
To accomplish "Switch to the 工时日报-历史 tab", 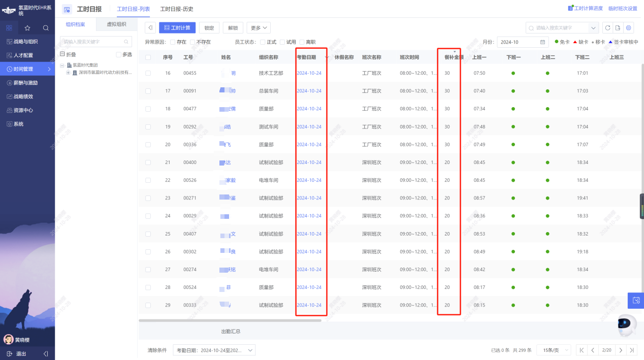I will tap(176, 9).
